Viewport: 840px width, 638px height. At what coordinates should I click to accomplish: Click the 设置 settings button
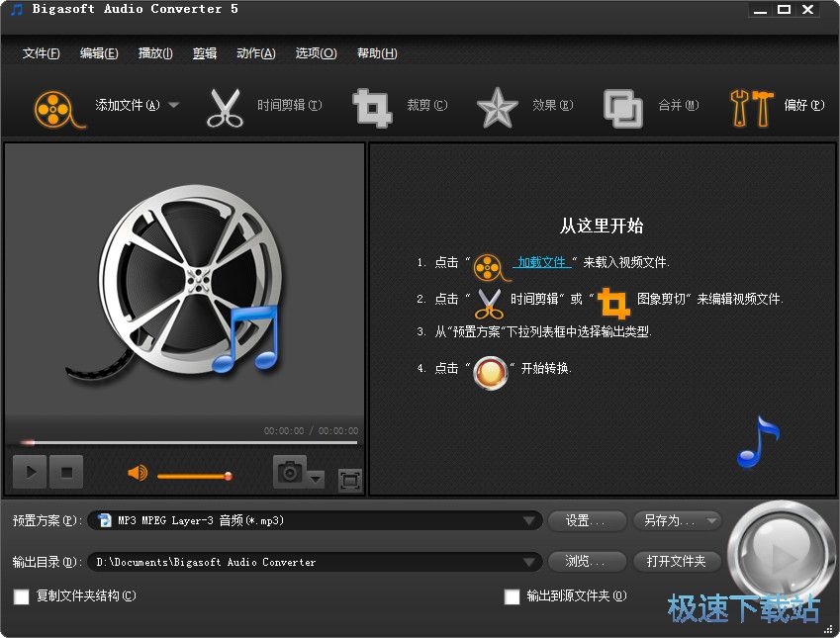[x=587, y=520]
